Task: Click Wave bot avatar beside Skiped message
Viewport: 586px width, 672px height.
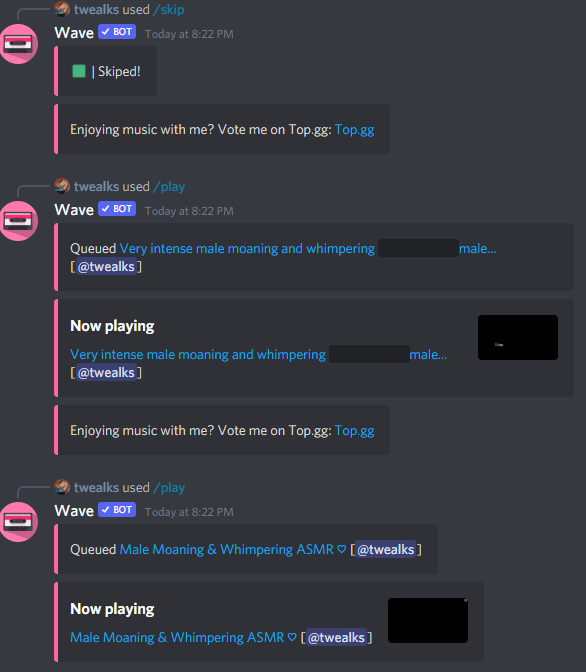Action: point(18,44)
